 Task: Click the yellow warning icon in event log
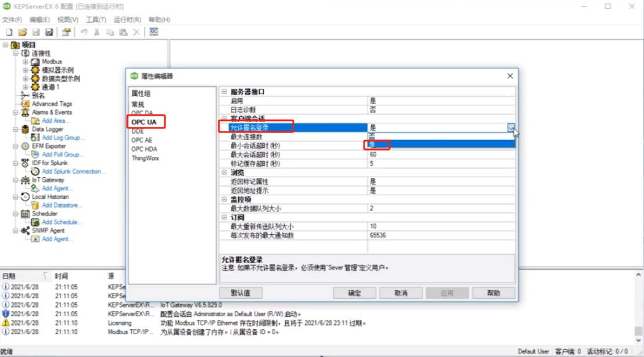click(5, 323)
